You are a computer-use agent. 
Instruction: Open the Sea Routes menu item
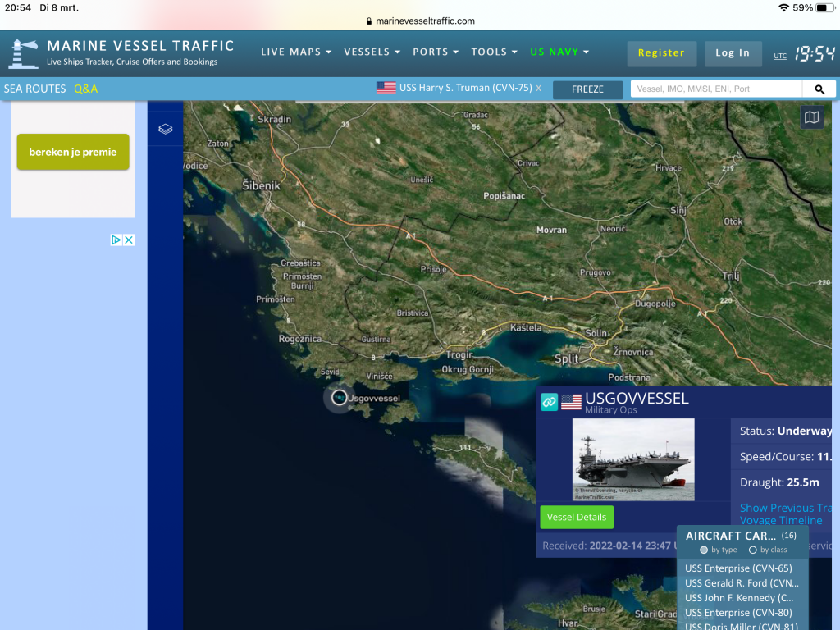tap(34, 89)
